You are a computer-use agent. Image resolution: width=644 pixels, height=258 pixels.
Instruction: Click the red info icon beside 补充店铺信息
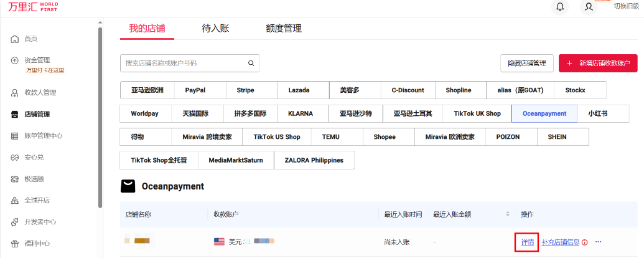pyautogui.click(x=585, y=242)
